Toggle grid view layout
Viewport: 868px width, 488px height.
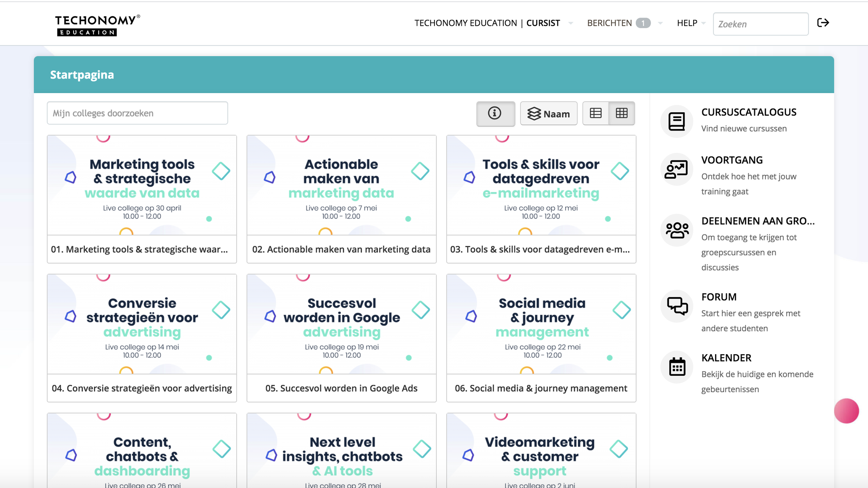621,113
